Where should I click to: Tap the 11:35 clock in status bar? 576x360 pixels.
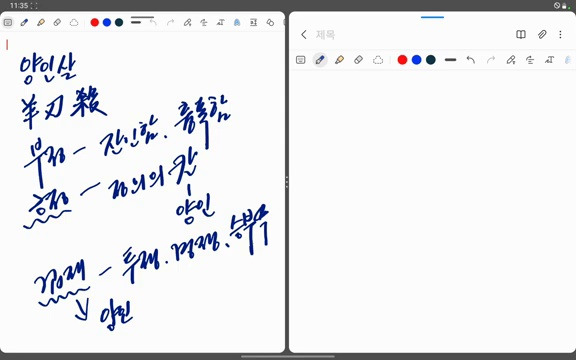[x=19, y=6]
